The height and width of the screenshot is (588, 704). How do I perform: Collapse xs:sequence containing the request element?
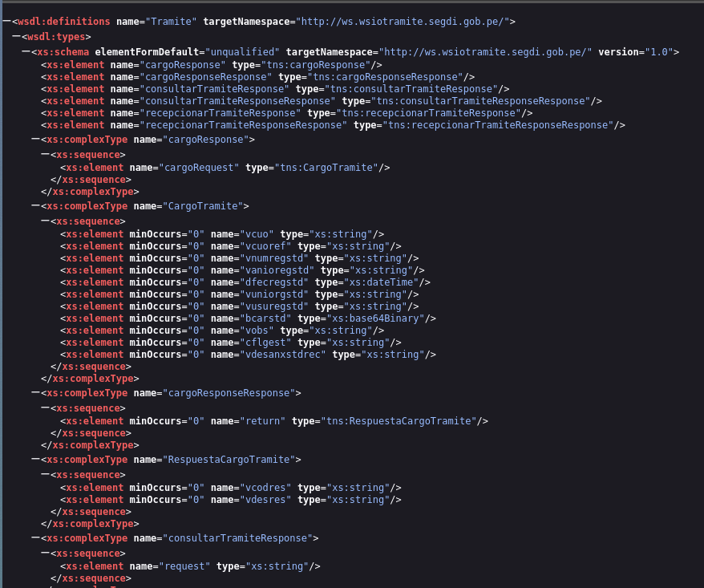[x=45, y=553]
